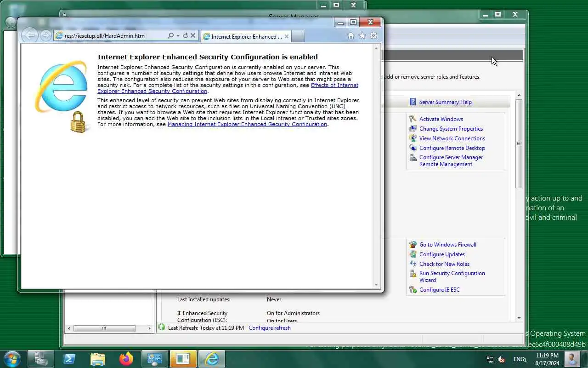Screen dimensions: 588x368
Task: Click the Configure Remote Desktop icon
Action: coord(413,148)
